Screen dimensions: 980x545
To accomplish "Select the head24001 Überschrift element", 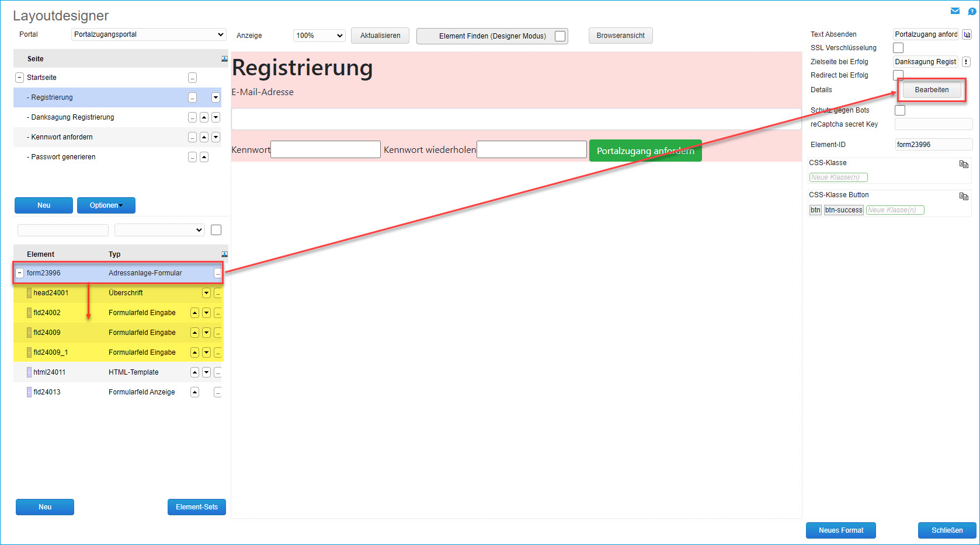I will click(x=118, y=293).
